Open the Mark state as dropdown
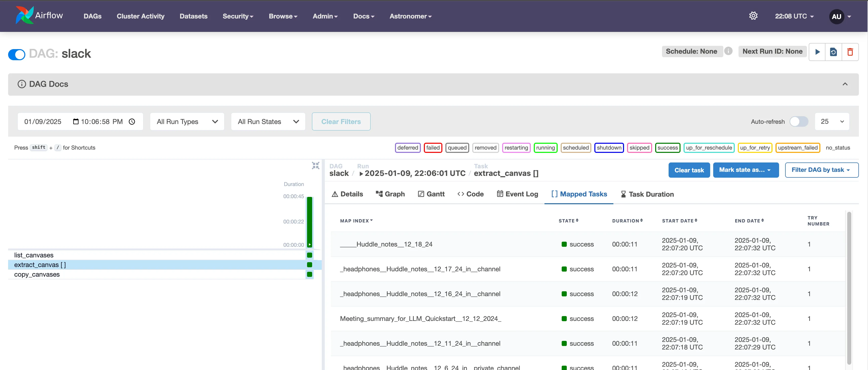The height and width of the screenshot is (370, 868). pos(746,170)
